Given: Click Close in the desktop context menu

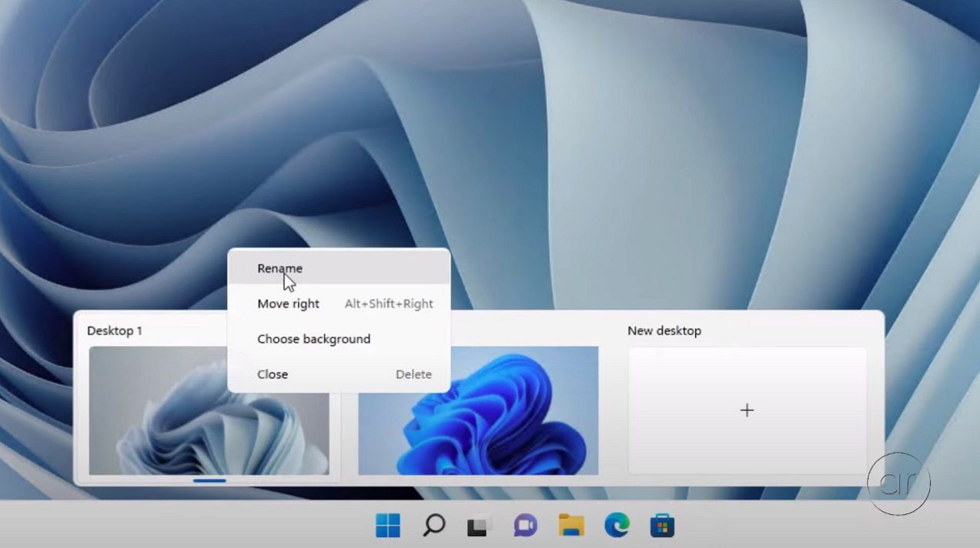Looking at the screenshot, I should pos(339,374).
